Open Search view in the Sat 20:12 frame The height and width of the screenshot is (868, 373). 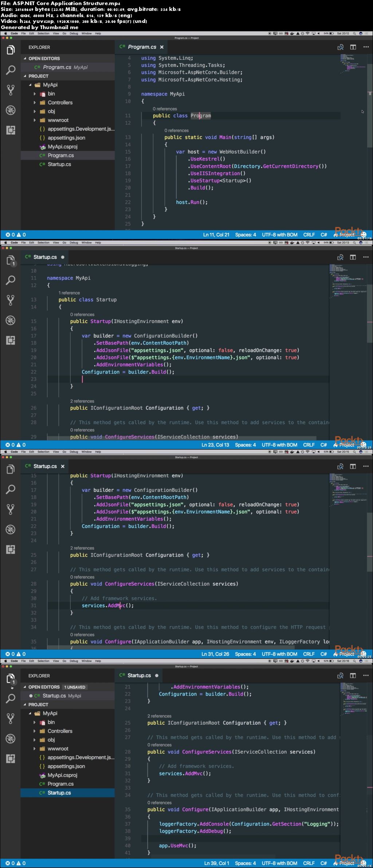(11, 70)
